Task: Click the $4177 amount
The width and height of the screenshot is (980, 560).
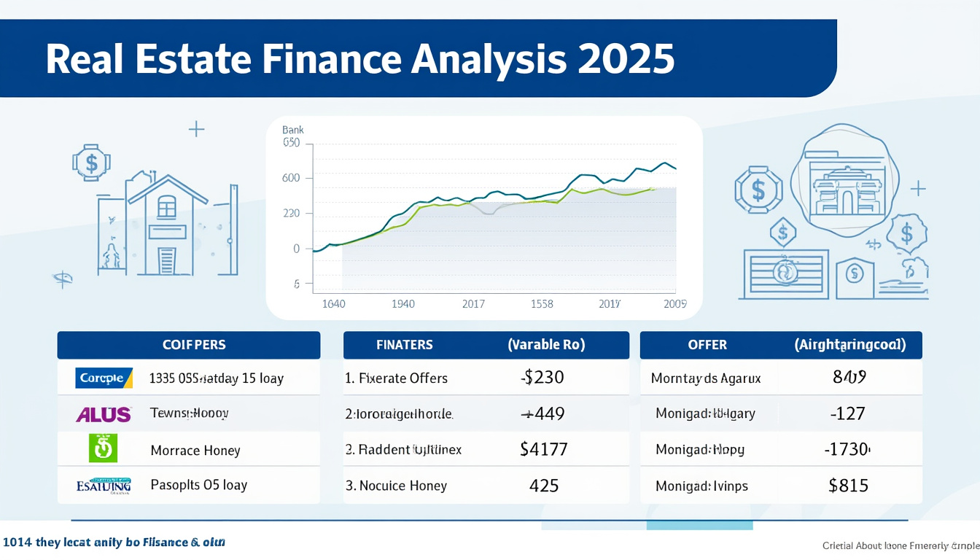Action: 543,449
